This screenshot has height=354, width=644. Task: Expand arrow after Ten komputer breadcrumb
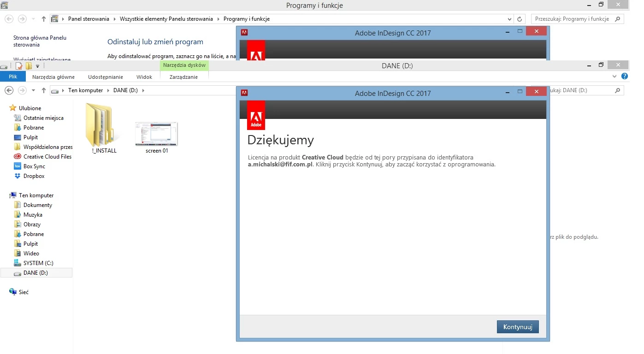(108, 90)
